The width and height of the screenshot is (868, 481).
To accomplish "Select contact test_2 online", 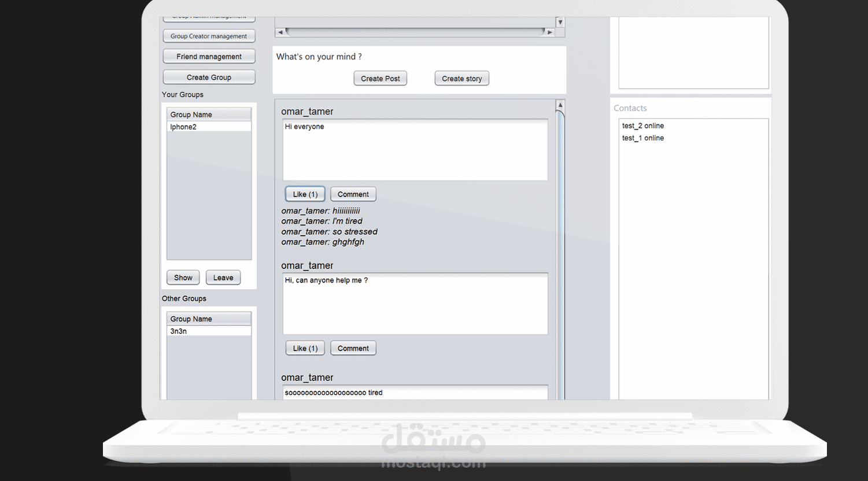I will tap(642, 125).
